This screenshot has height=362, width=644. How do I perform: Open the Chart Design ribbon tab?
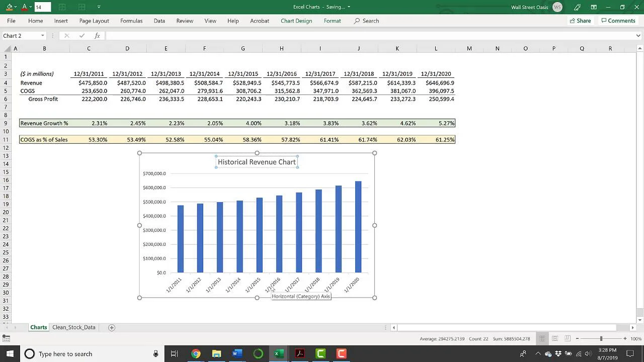click(x=296, y=21)
